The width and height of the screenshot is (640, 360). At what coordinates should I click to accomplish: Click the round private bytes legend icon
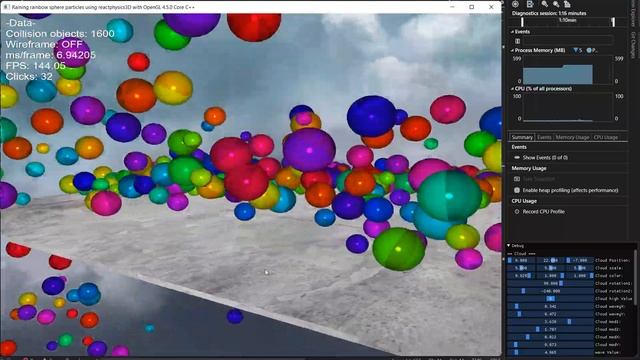[589, 50]
